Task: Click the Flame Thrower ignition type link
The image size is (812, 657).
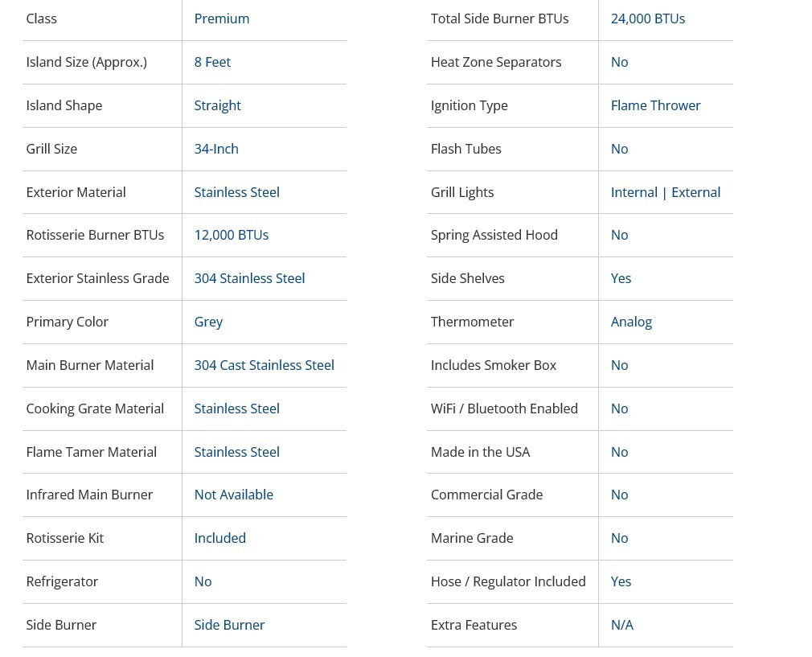Action: (x=655, y=105)
